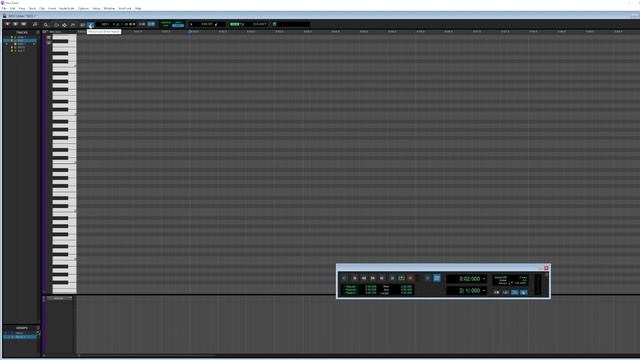
Task: Click the Tempo field in Transport MIDI controls
Action: tap(520, 283)
